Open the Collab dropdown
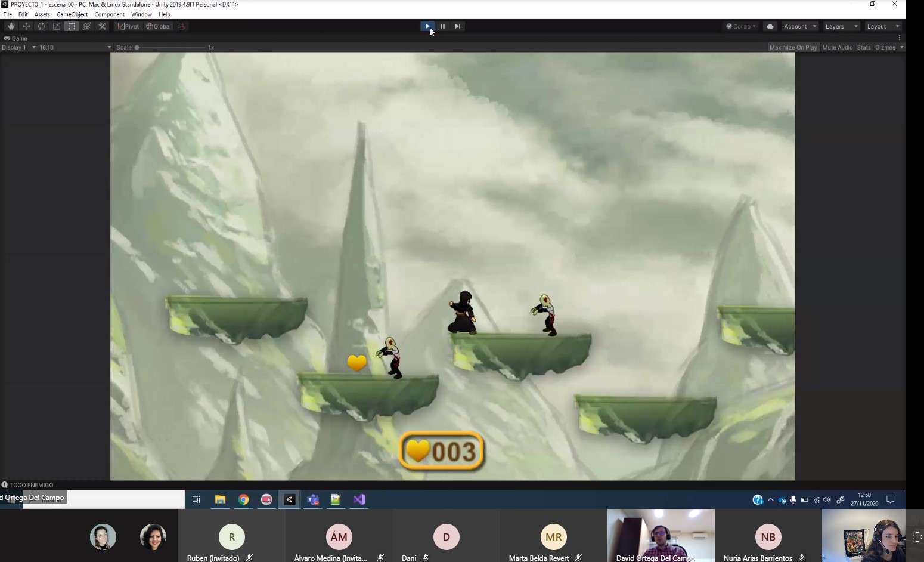 pos(741,26)
